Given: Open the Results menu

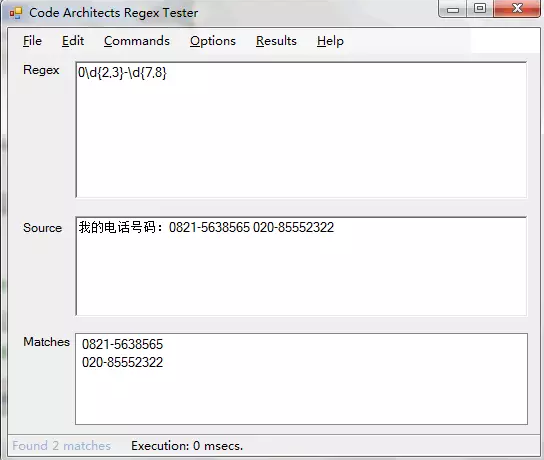Looking at the screenshot, I should (276, 41).
